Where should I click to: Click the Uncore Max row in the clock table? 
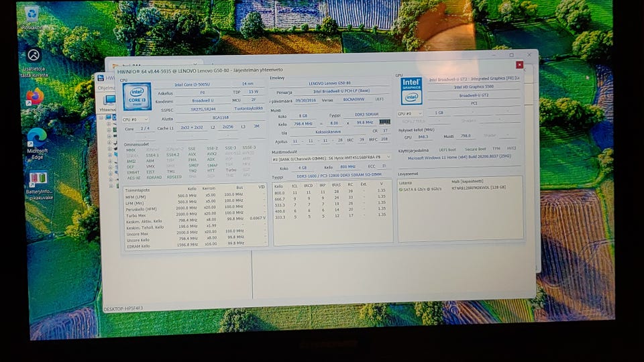tap(195, 233)
